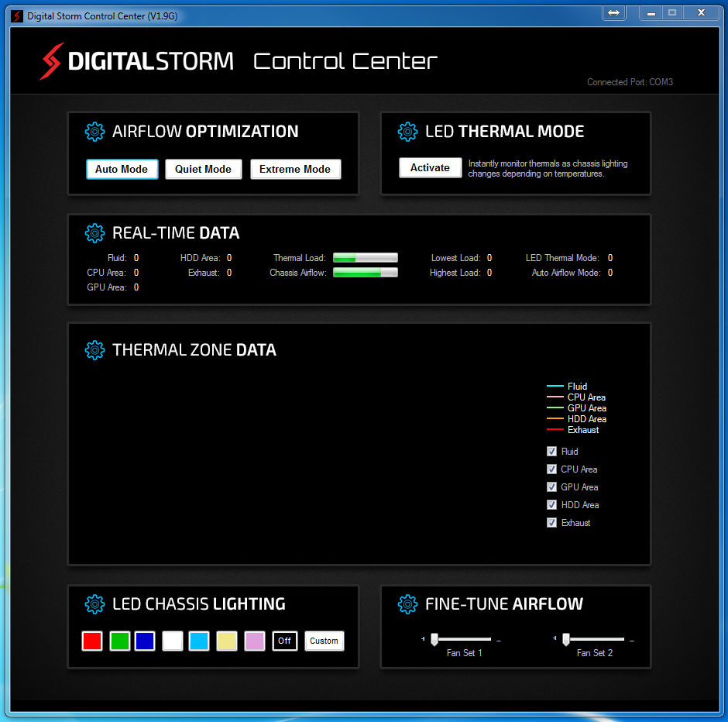The image size is (728, 722).
Task: Open the Real-Time Data settings gear
Action: [94, 233]
